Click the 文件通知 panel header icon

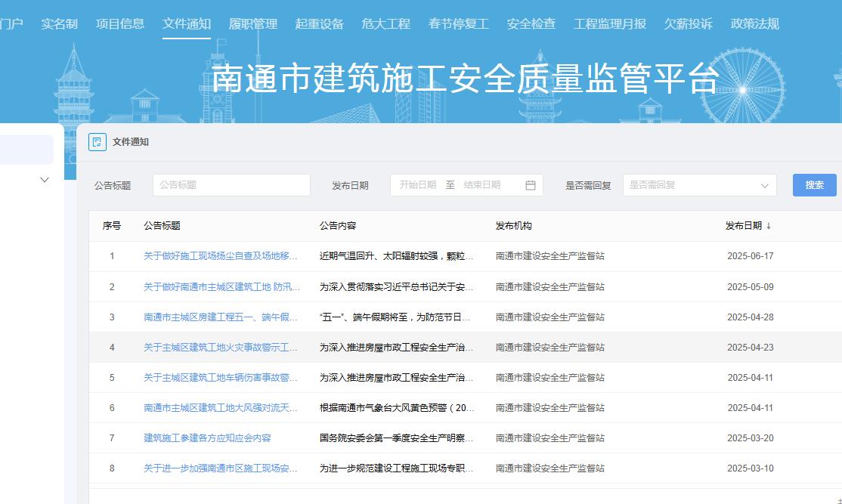click(x=98, y=142)
